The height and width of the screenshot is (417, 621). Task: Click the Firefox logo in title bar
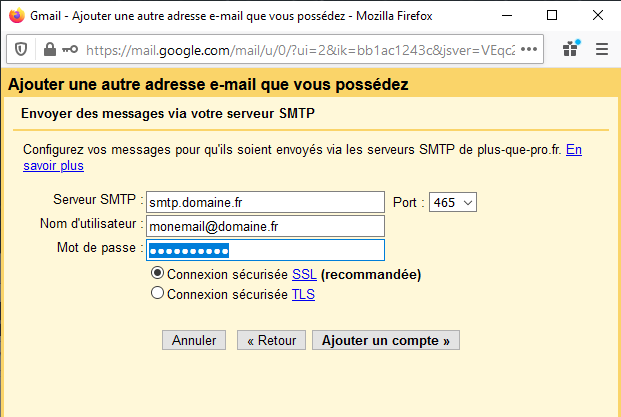pos(17,16)
